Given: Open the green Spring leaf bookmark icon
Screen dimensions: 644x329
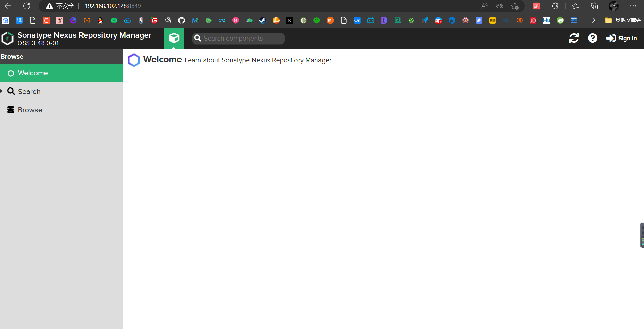Looking at the screenshot, I should pos(560,20).
